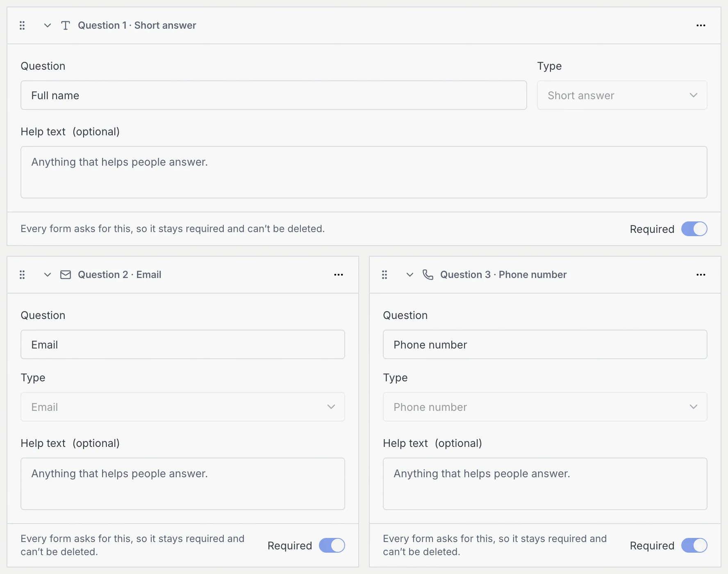
Task: Grab the drag handle of Question 2
Action: 22,275
